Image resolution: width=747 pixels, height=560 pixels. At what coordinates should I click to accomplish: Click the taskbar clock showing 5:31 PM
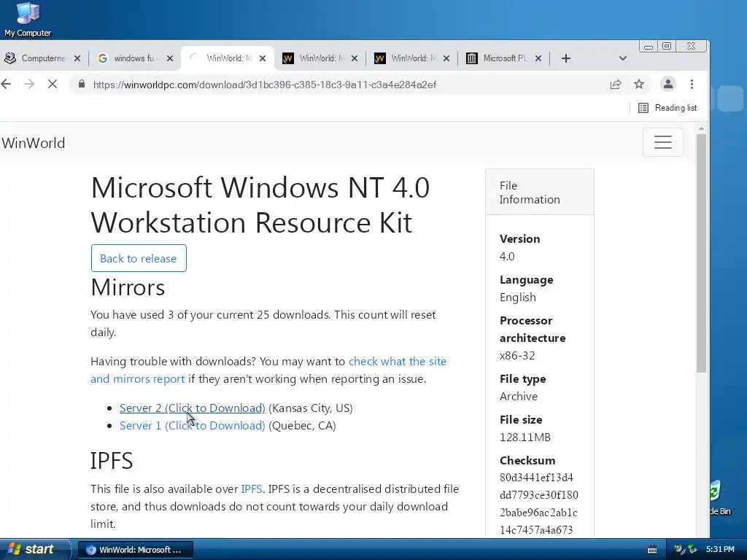click(720, 550)
